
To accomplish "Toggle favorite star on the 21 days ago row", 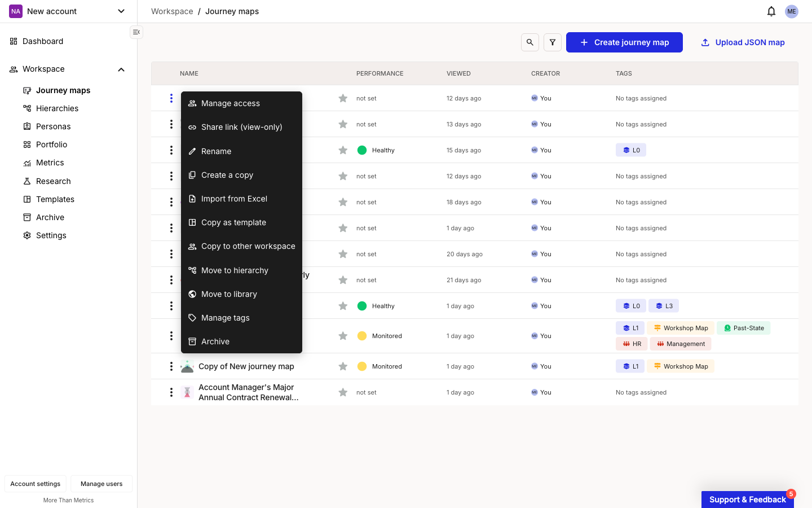I will tap(343, 280).
